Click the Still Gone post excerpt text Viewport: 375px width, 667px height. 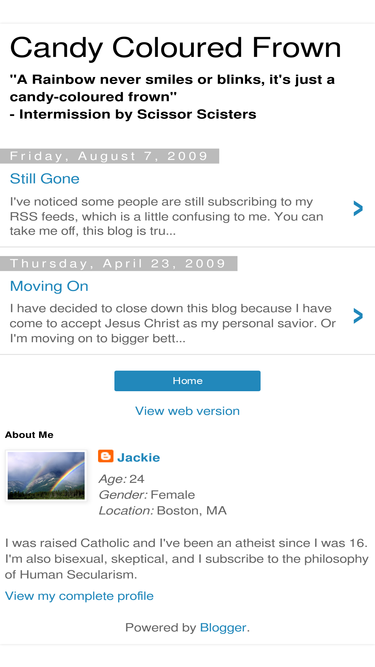167,216
